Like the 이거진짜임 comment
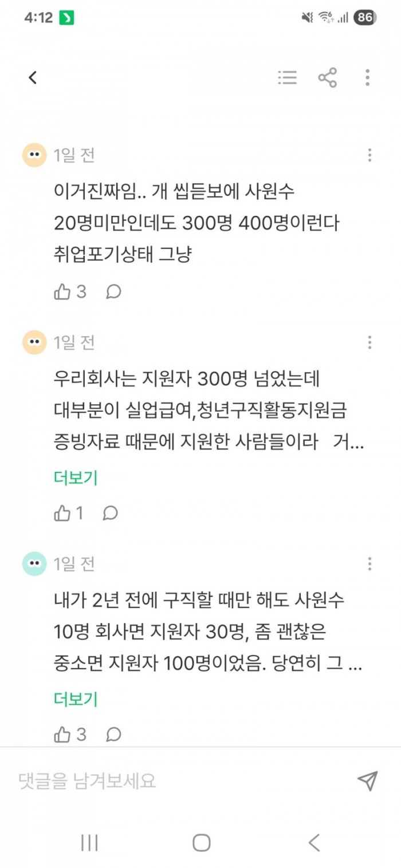This screenshot has width=401, height=868. point(62,292)
